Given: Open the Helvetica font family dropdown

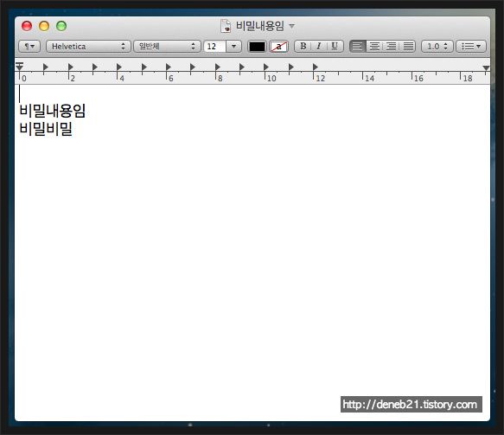Looking at the screenshot, I should 88,47.
